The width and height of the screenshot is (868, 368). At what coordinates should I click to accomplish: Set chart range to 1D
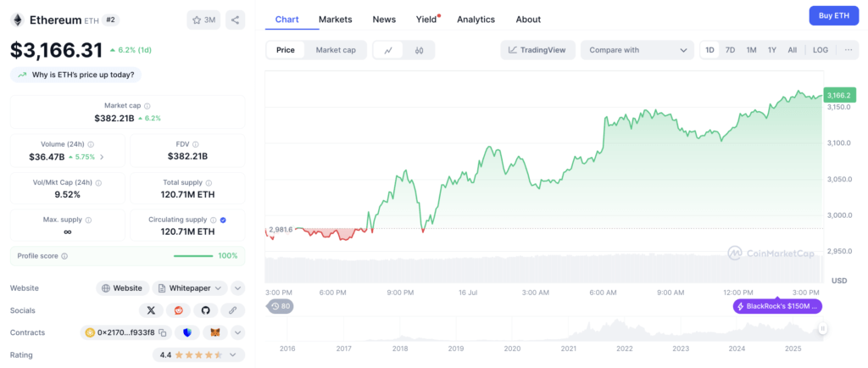(709, 50)
